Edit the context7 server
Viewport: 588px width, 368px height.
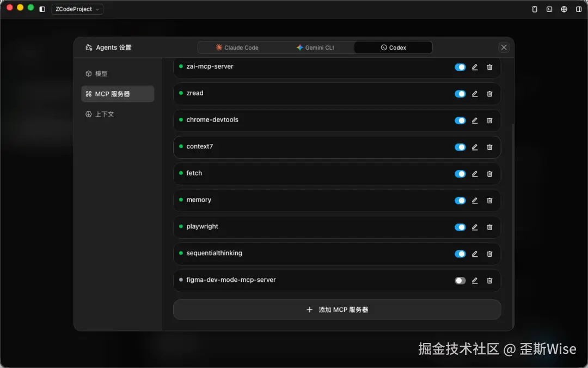tap(475, 147)
